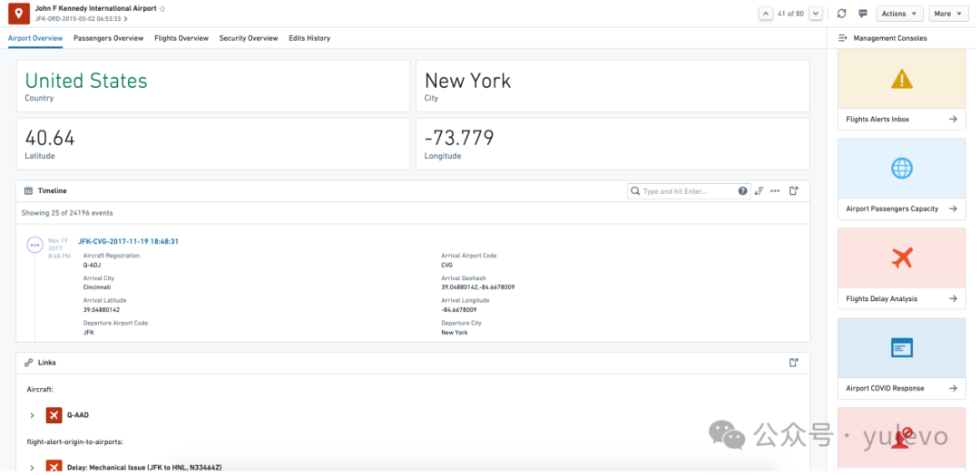Viewport: 980px width, 475px height.
Task: Click the Timeline calendar icon
Action: point(28,191)
